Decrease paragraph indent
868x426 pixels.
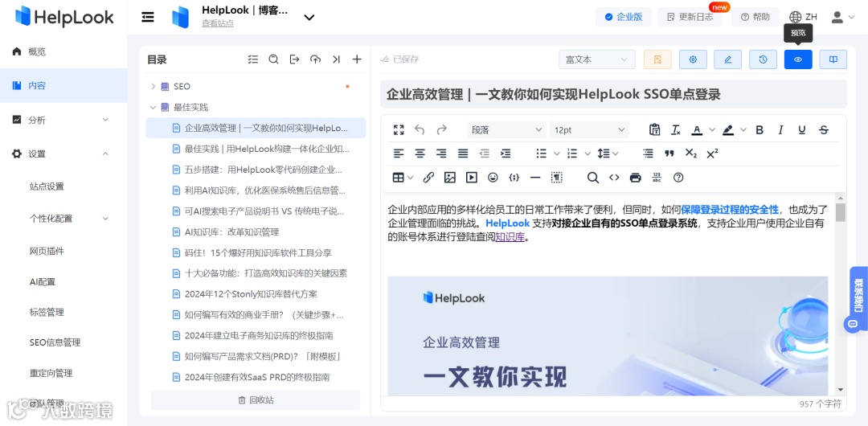coord(485,154)
